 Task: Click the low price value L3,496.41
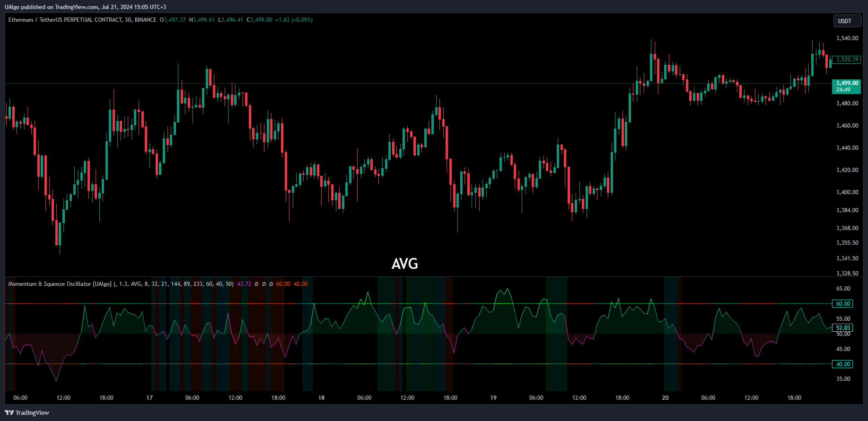point(230,20)
